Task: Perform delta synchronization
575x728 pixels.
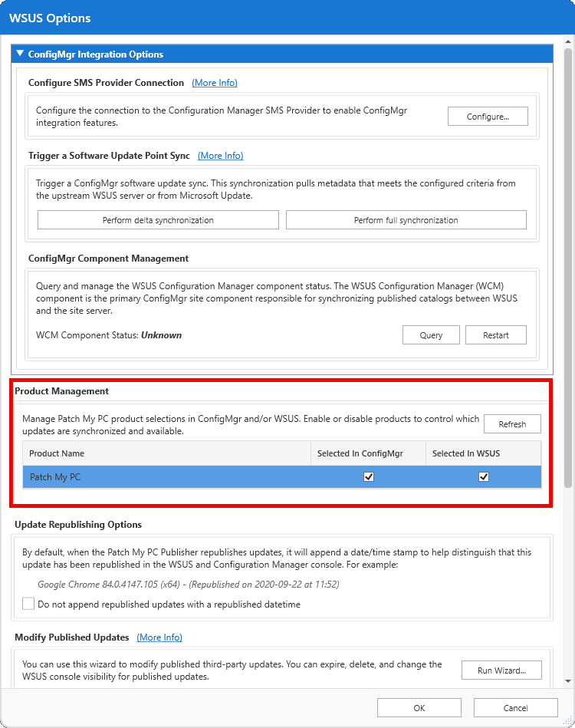Action: click(158, 219)
